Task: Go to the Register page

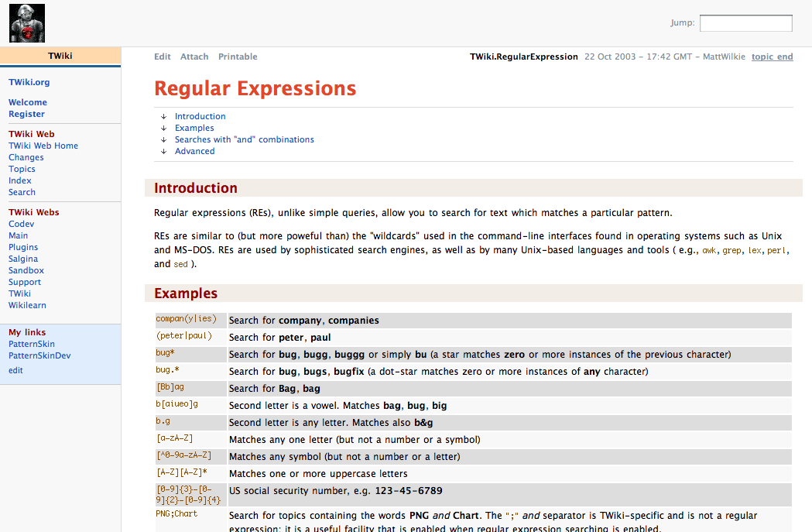Action: [26, 114]
